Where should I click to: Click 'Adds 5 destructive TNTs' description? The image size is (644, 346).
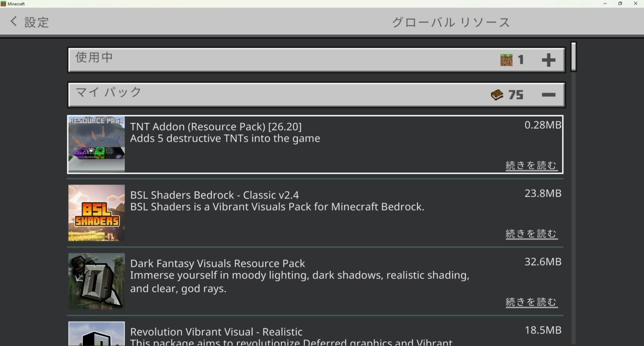tap(225, 138)
